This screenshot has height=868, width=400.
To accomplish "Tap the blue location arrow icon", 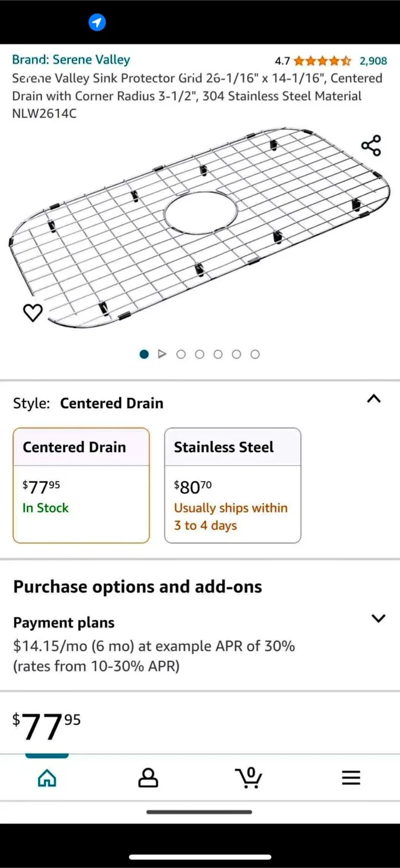I will (97, 22).
